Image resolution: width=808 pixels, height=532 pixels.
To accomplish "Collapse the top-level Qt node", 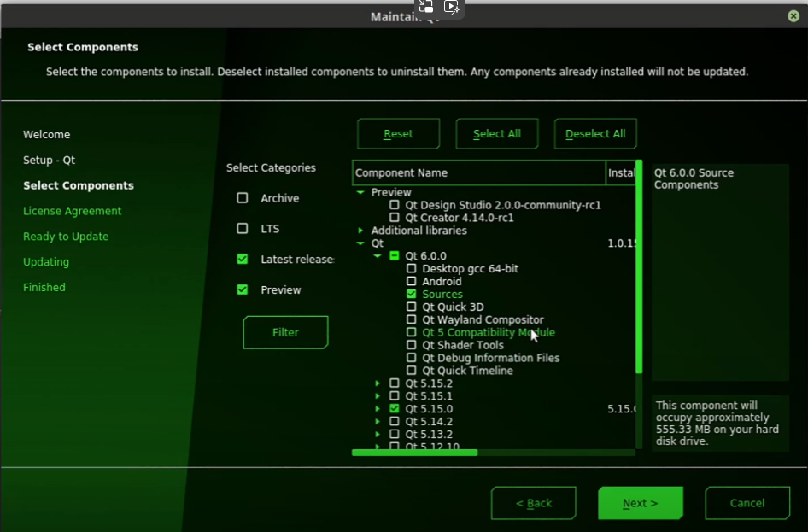I will pyautogui.click(x=360, y=243).
